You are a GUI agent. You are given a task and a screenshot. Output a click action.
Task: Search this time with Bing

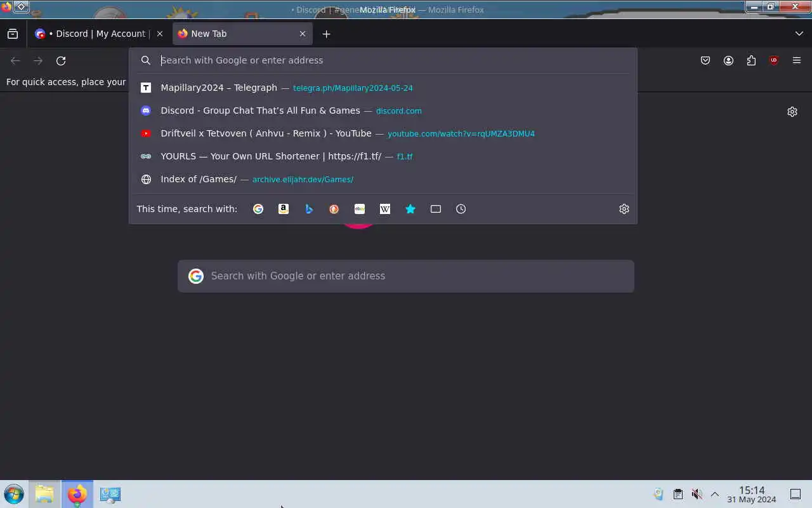tap(309, 209)
